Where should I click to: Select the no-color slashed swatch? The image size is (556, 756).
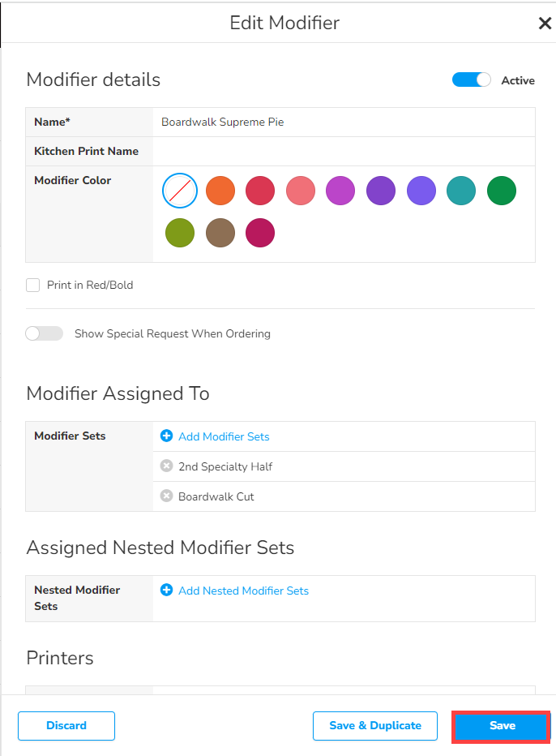point(180,191)
